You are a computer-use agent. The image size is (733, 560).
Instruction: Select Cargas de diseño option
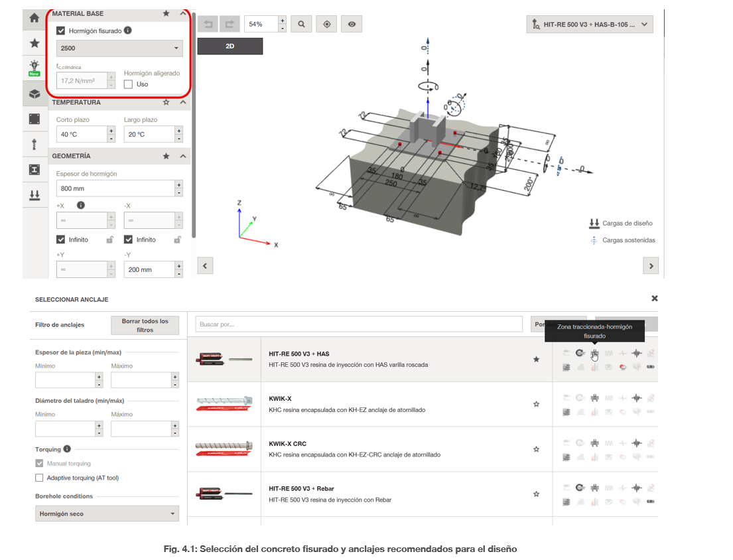point(621,224)
